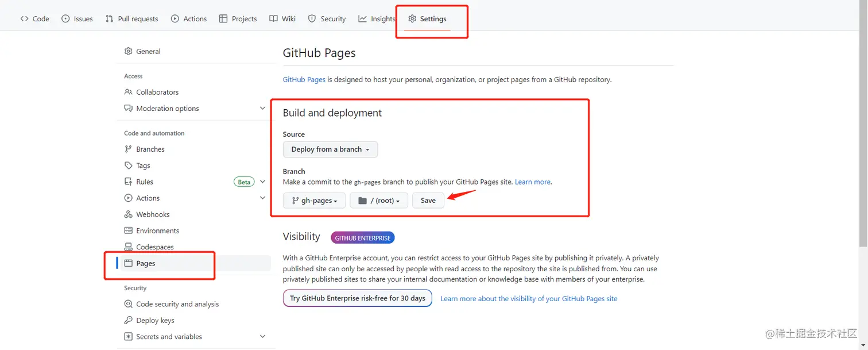Click the Moderation options comment icon
Viewport: 868px width, 350px height.
(x=129, y=108)
